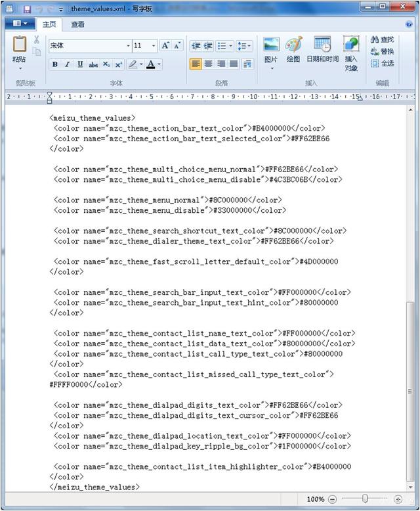
Task: Apply the font color A button
Action: coord(150,64)
